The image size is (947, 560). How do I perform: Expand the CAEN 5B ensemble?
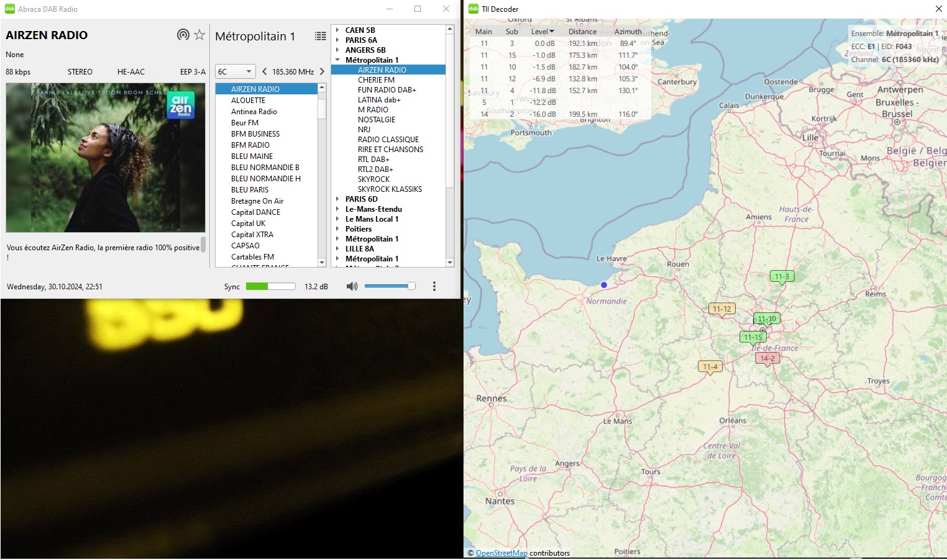(337, 30)
